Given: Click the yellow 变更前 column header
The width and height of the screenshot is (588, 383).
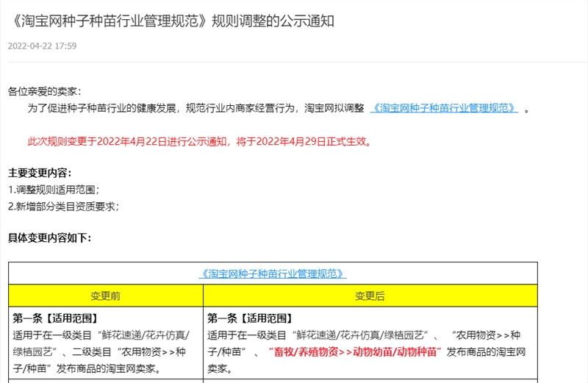Looking at the screenshot, I should pos(106,296).
